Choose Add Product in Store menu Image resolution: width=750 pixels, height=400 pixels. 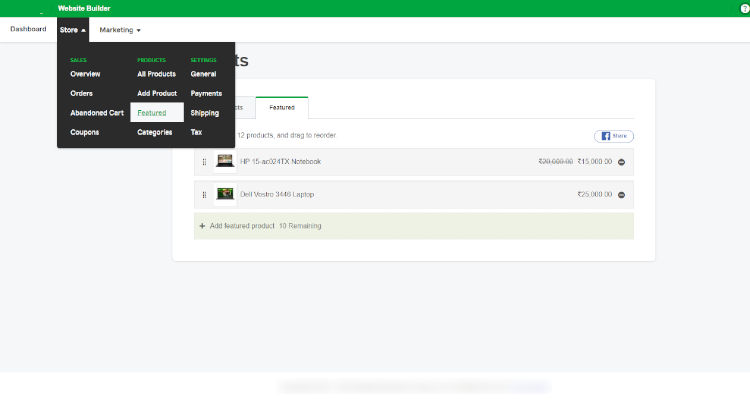coord(157,93)
